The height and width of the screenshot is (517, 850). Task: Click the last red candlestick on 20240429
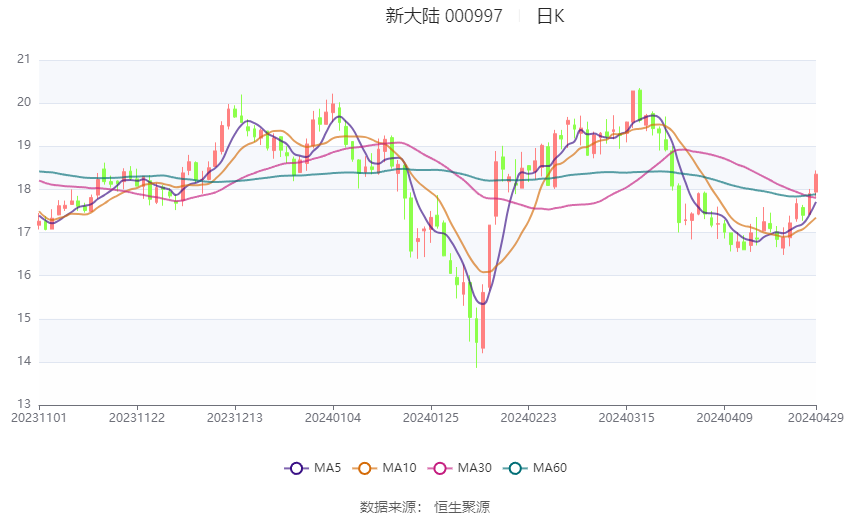click(x=816, y=183)
